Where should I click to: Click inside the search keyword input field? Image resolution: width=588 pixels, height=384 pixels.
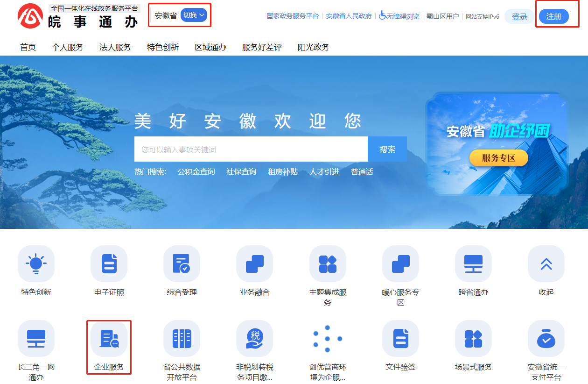[x=251, y=149]
